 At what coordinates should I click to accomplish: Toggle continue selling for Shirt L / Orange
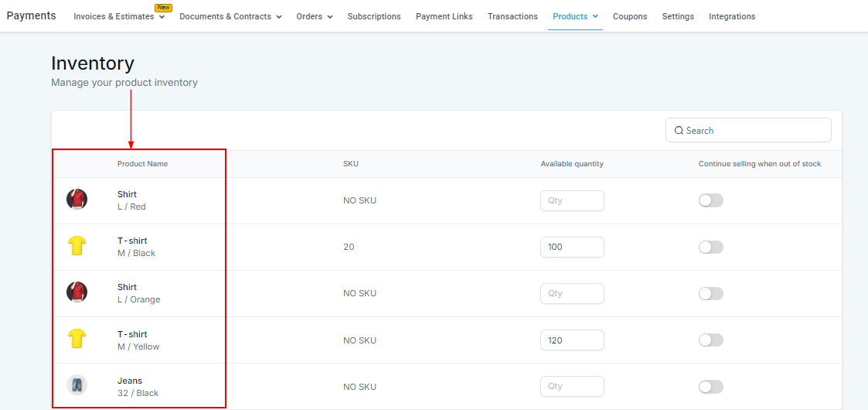click(711, 294)
